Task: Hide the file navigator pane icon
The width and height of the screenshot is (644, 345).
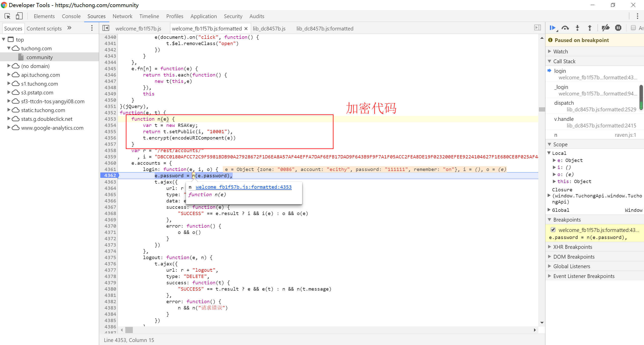Action: pyautogui.click(x=106, y=28)
